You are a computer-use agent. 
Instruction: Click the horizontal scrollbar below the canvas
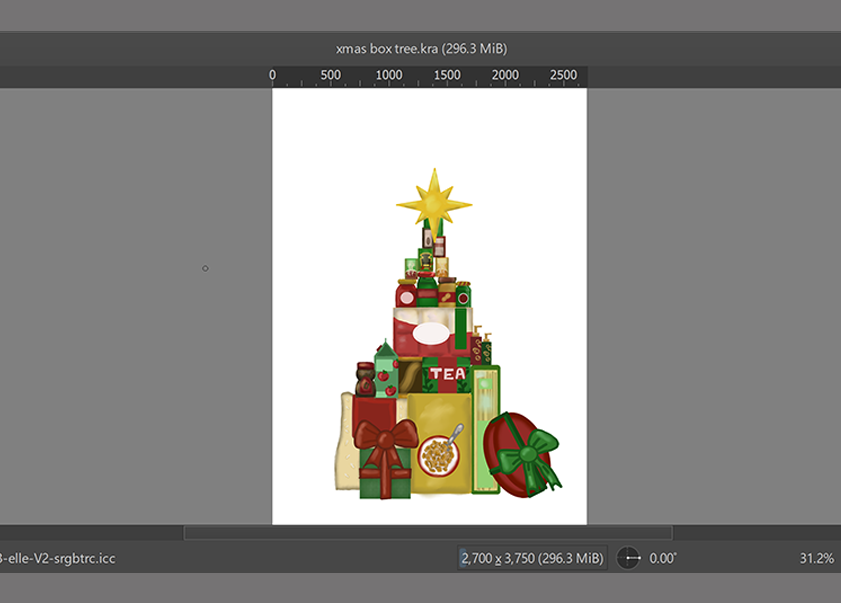click(x=428, y=533)
